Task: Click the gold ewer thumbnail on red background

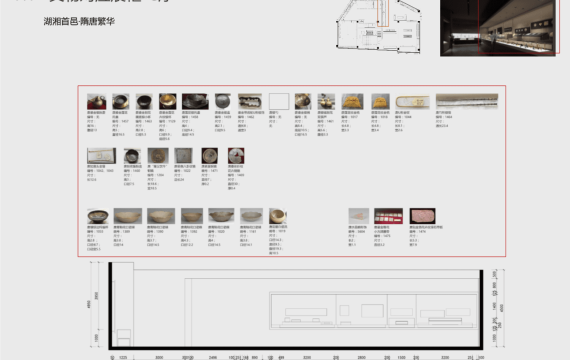Action: (x=96, y=101)
